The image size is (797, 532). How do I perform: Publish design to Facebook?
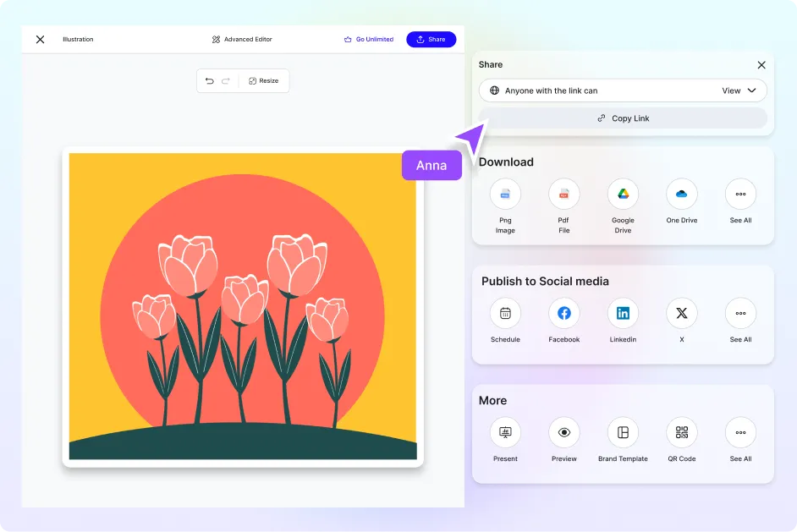click(563, 314)
